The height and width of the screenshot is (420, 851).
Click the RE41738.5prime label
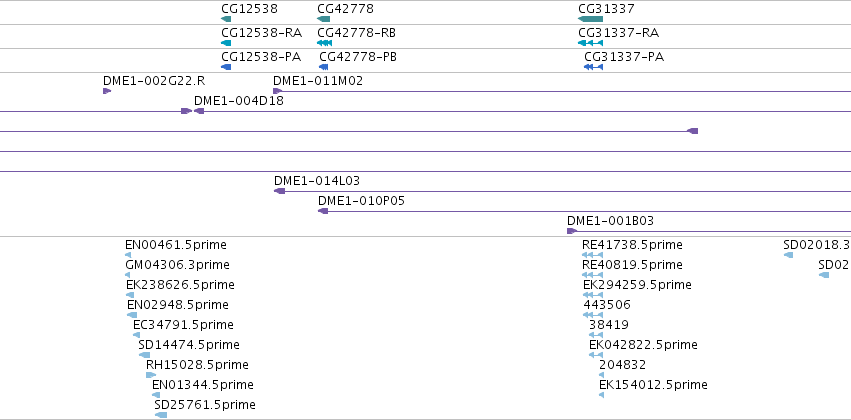[x=632, y=245]
